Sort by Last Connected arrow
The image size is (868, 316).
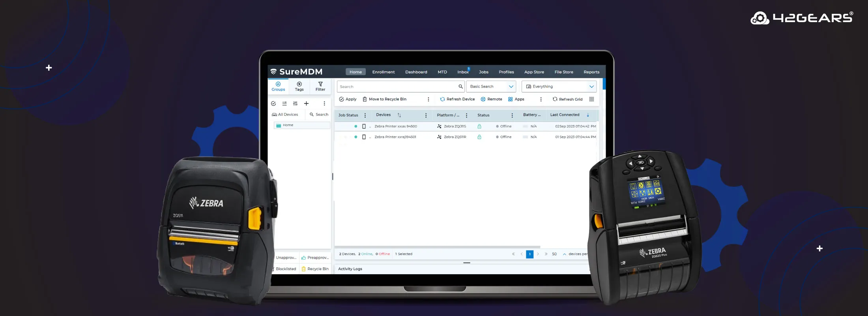(588, 115)
